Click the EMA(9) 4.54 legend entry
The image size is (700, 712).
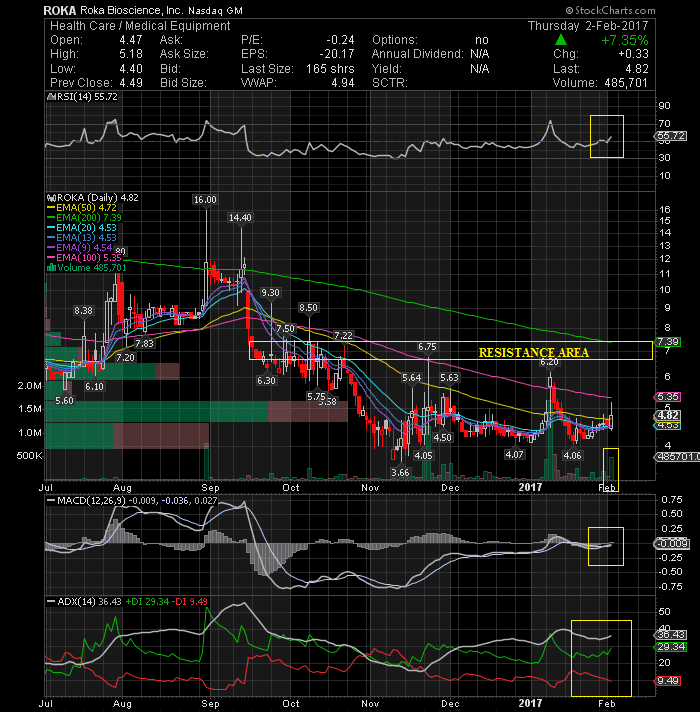point(80,247)
